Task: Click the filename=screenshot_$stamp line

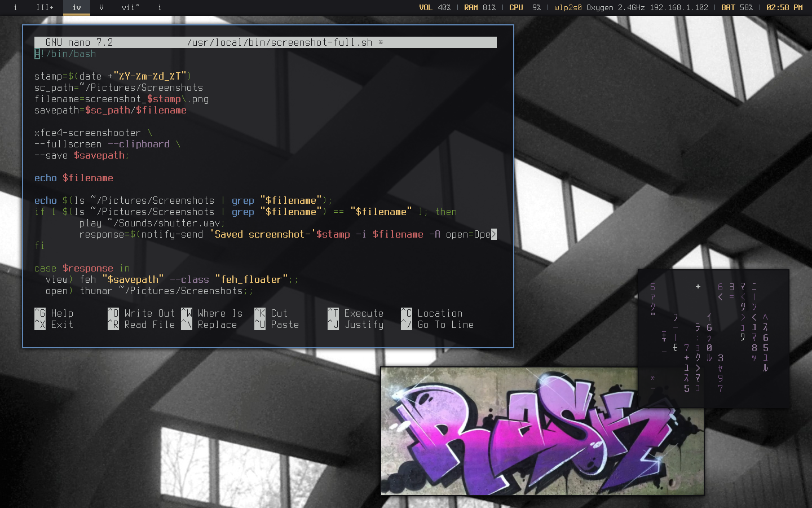Action: coord(121,99)
